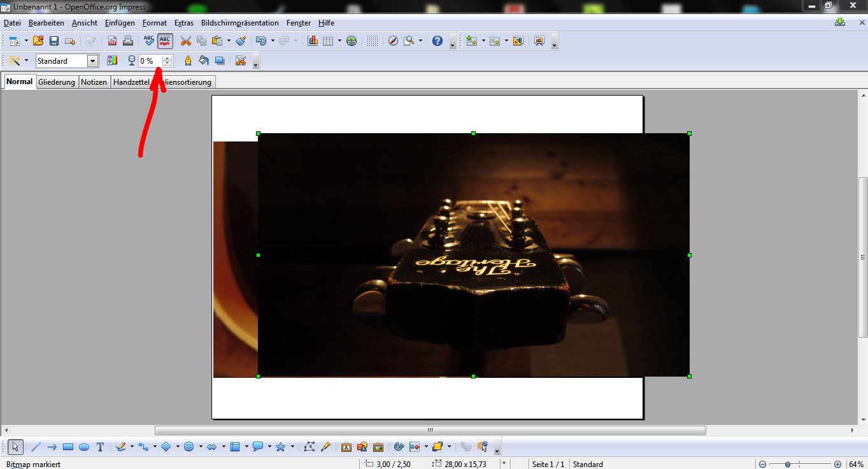Click the Zoom magnifier icon

pos(409,41)
